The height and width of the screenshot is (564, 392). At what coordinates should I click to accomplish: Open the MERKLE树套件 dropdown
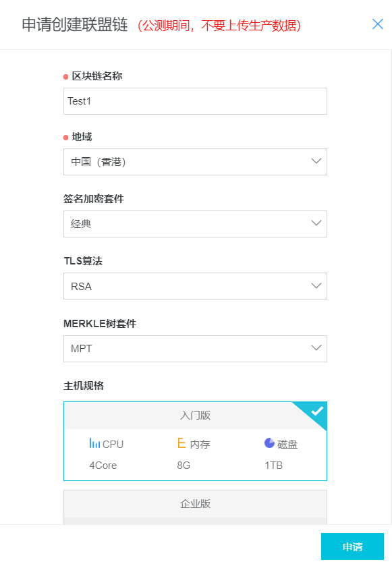pos(195,349)
